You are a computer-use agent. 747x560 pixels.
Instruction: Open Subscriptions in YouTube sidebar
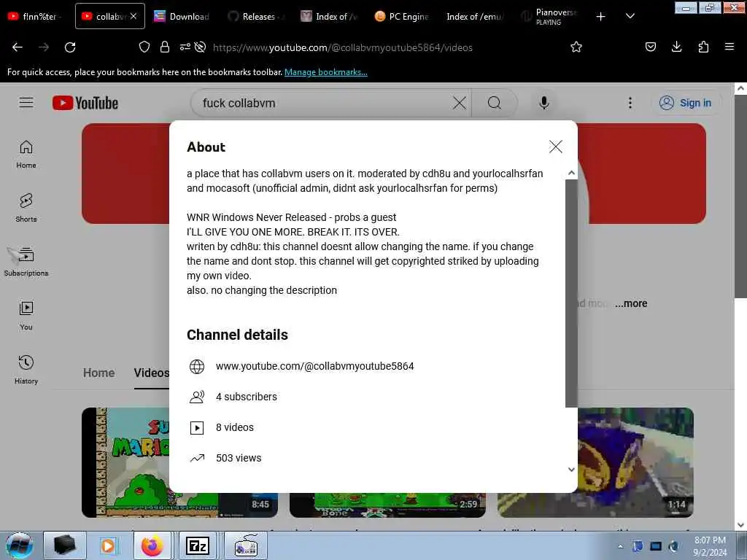[26, 262]
